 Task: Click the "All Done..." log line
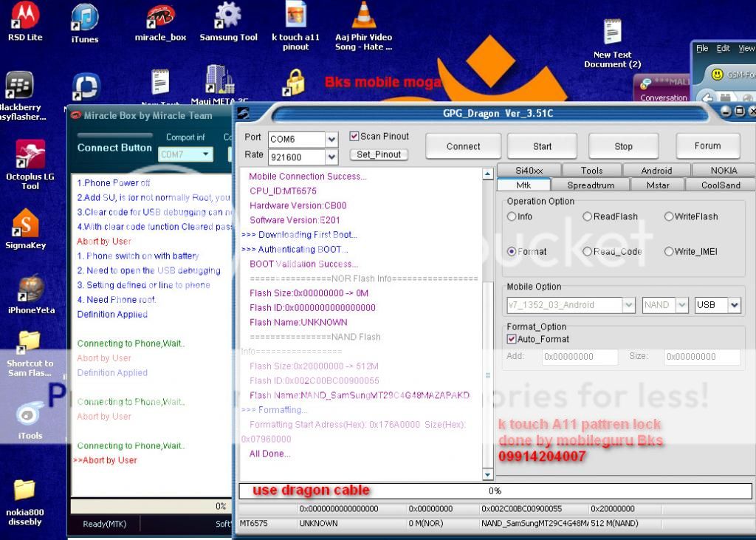point(269,454)
